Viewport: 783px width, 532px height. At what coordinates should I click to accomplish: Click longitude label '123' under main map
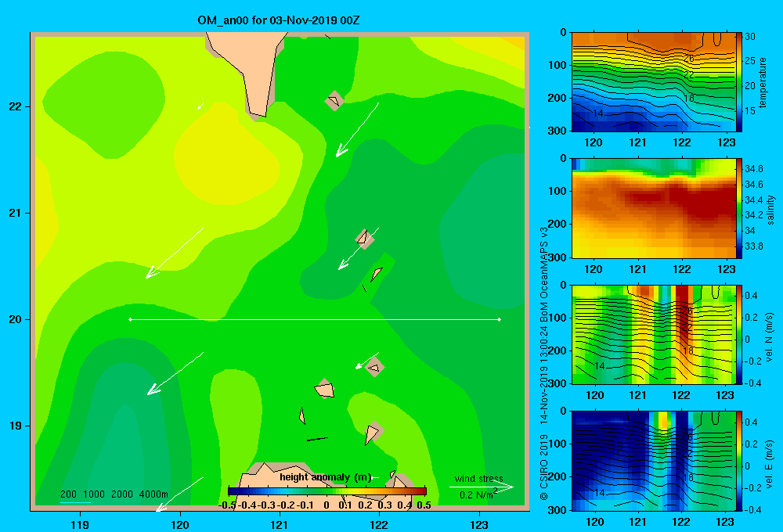479,524
